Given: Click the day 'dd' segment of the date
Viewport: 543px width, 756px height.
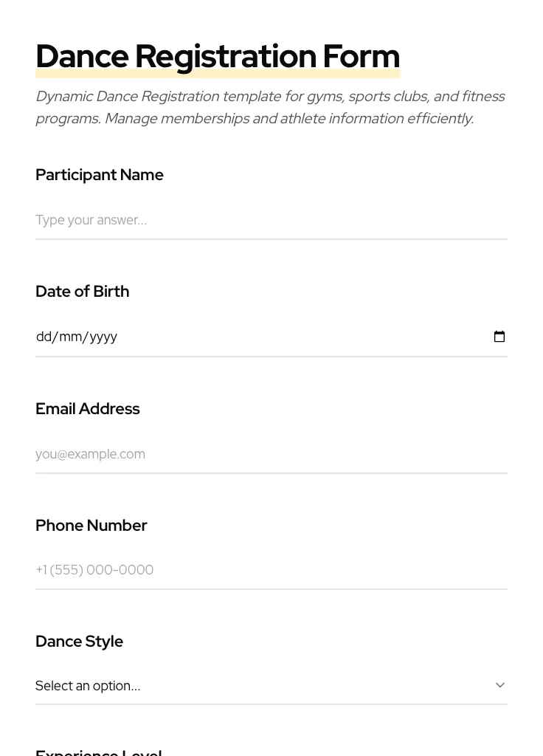Looking at the screenshot, I should (x=44, y=337).
